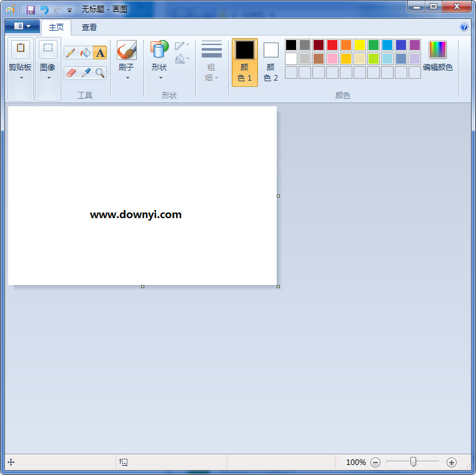Select 颜色 1 as active color

[x=245, y=62]
